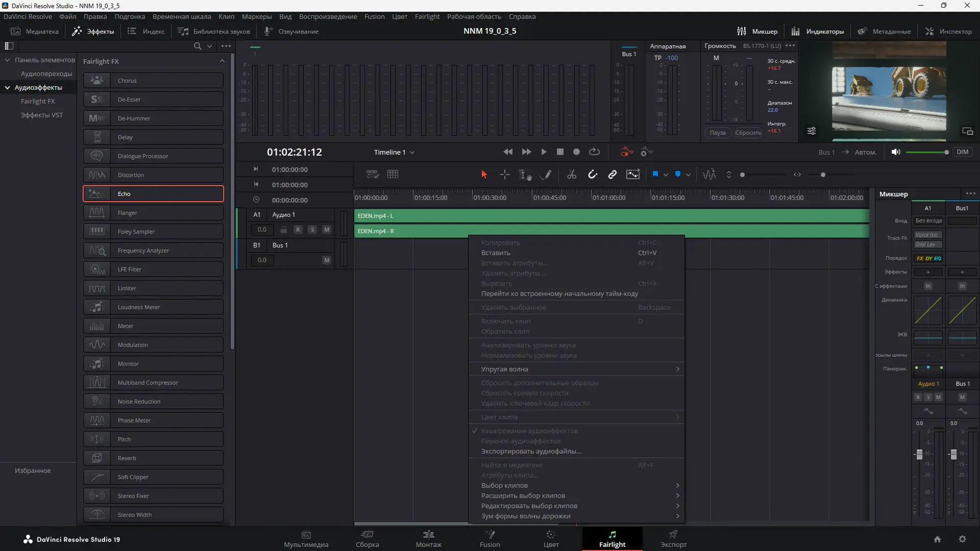Select the razor (scissors) cut tool
The height and width of the screenshot is (551, 980).
pos(572,175)
